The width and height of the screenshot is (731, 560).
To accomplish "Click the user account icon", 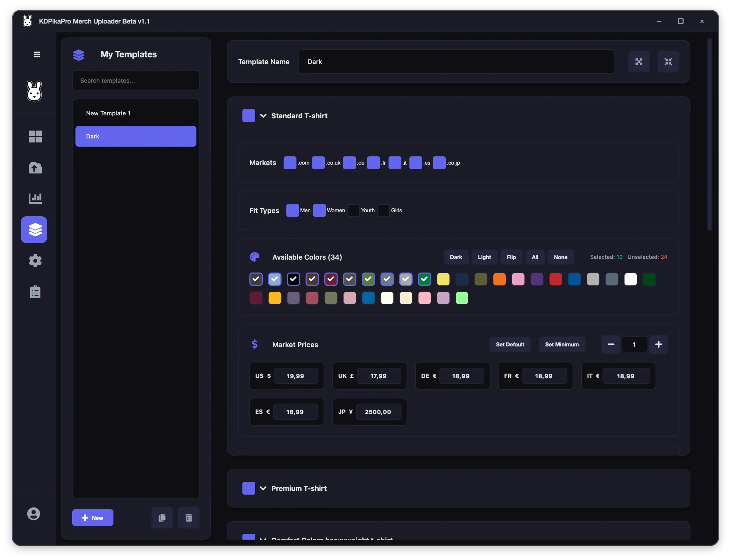I will [34, 514].
